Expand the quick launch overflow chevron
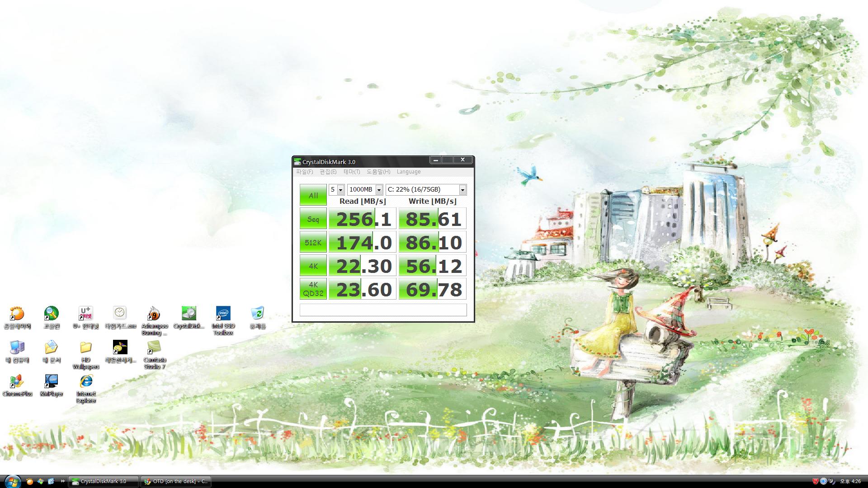This screenshot has width=868, height=488. pos(62,482)
